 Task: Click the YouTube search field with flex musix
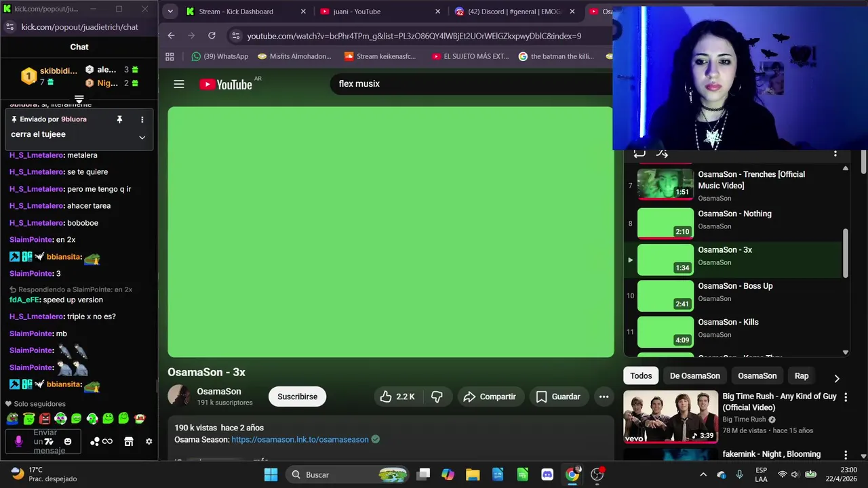click(471, 83)
